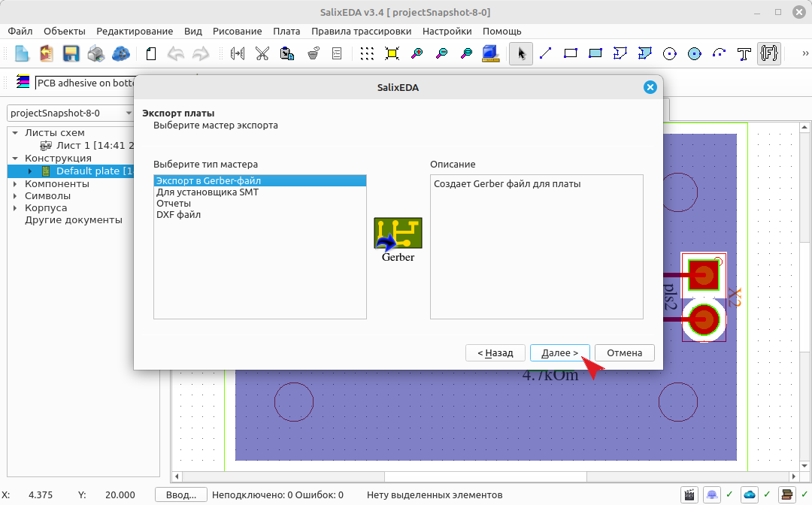This screenshot has height=505, width=812.
Task: Select the filled circle tool
Action: click(x=695, y=53)
